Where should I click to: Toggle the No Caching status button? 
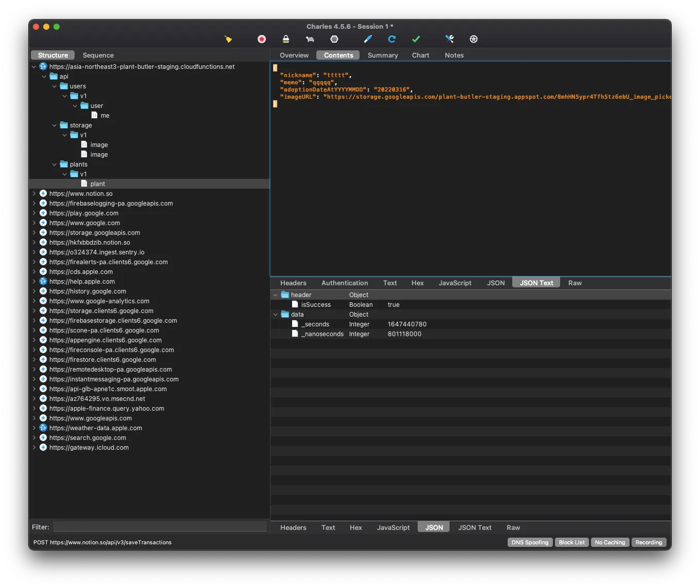609,542
